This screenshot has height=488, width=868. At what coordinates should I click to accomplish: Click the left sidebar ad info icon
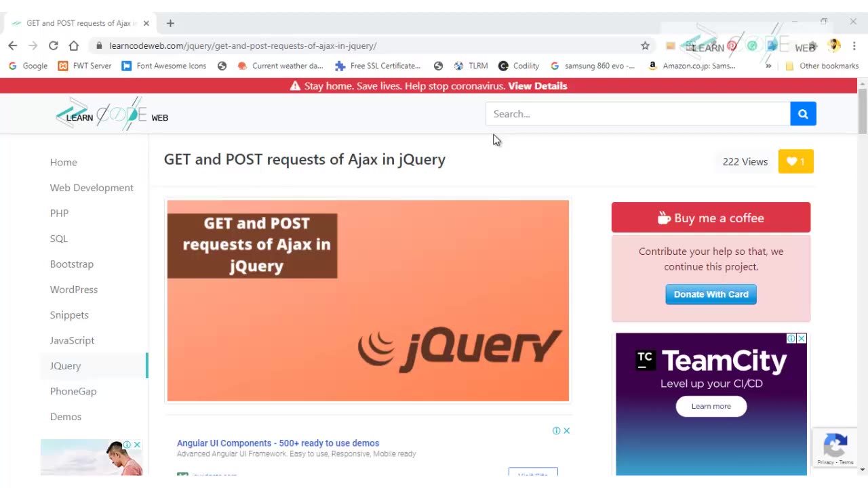127,445
